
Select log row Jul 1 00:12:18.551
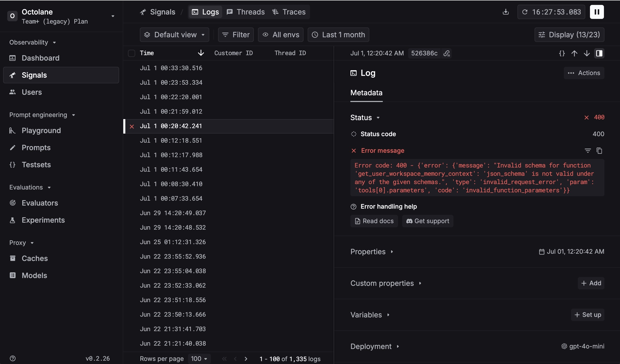coord(171,141)
